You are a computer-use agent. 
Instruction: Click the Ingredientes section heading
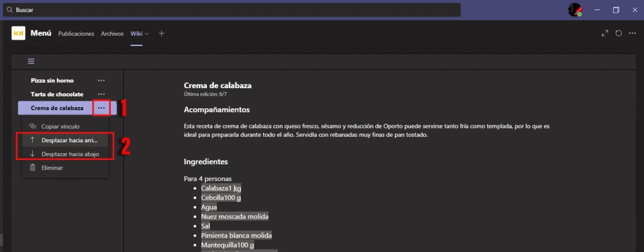206,162
